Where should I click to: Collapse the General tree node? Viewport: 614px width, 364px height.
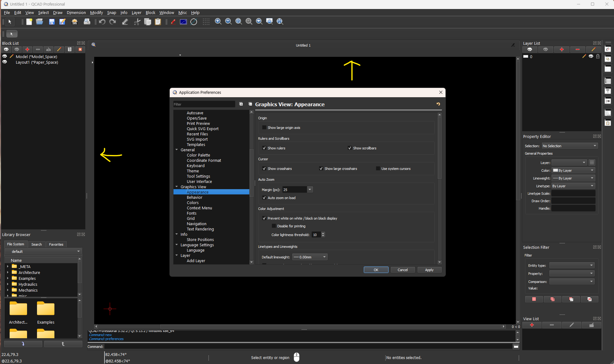[x=177, y=150]
